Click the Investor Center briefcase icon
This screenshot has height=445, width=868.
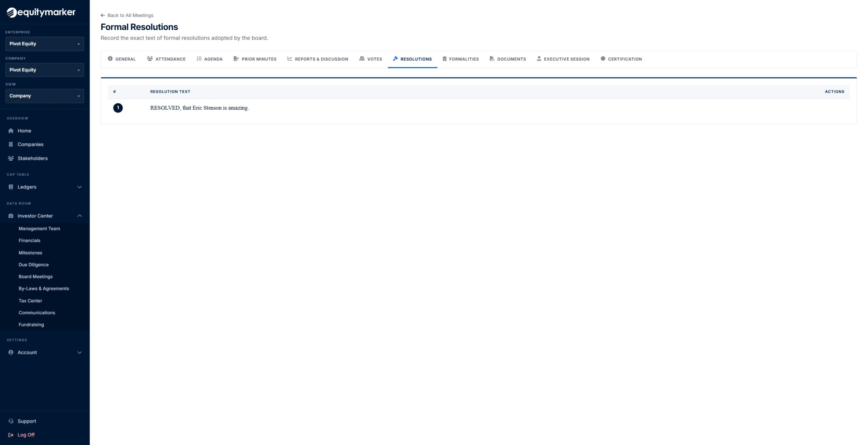click(11, 216)
